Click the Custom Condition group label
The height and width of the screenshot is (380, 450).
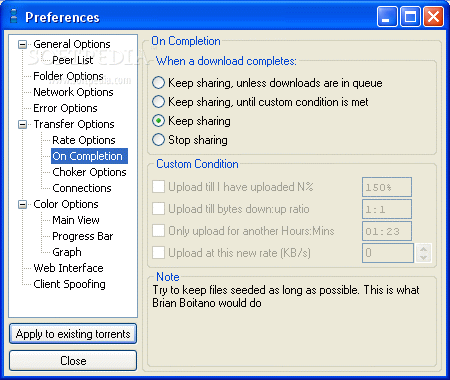coord(197,164)
